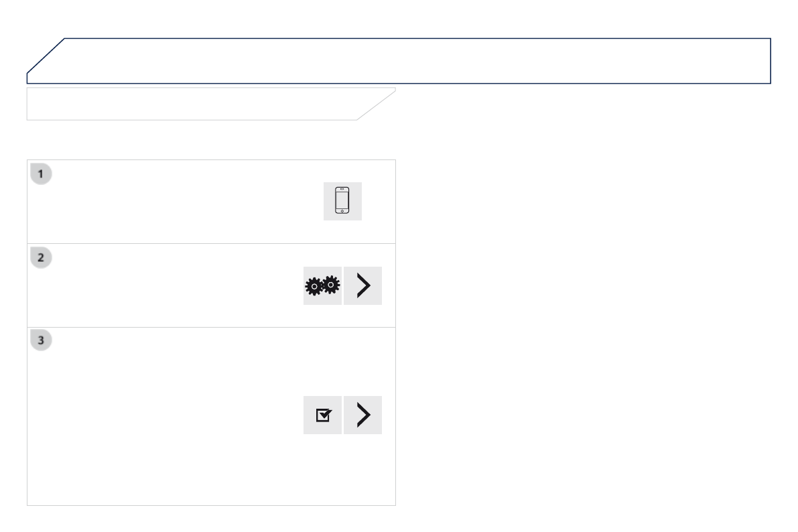Select the step 1 number badge
Image resolution: width=798 pixels, height=532 pixels.
point(42,174)
